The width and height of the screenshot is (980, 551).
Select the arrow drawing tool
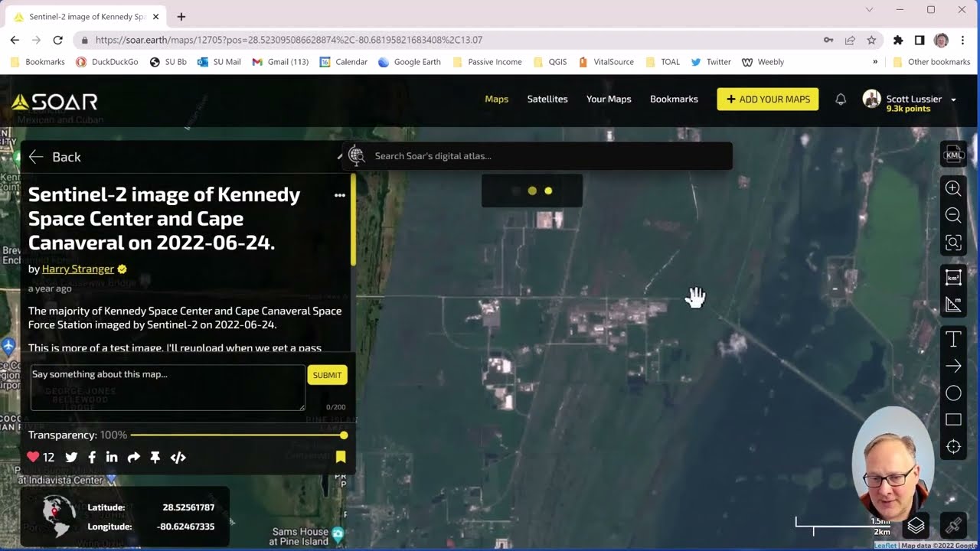(x=953, y=366)
